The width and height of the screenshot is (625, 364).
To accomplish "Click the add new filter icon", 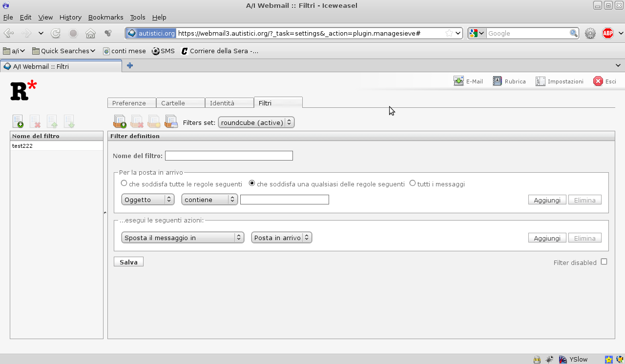I will [x=18, y=121].
